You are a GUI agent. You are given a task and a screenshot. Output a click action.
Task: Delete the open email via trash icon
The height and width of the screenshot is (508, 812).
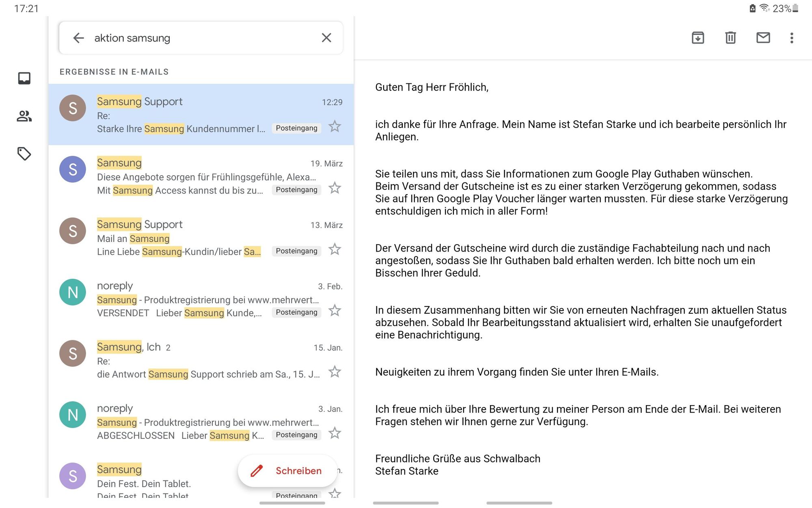(730, 38)
